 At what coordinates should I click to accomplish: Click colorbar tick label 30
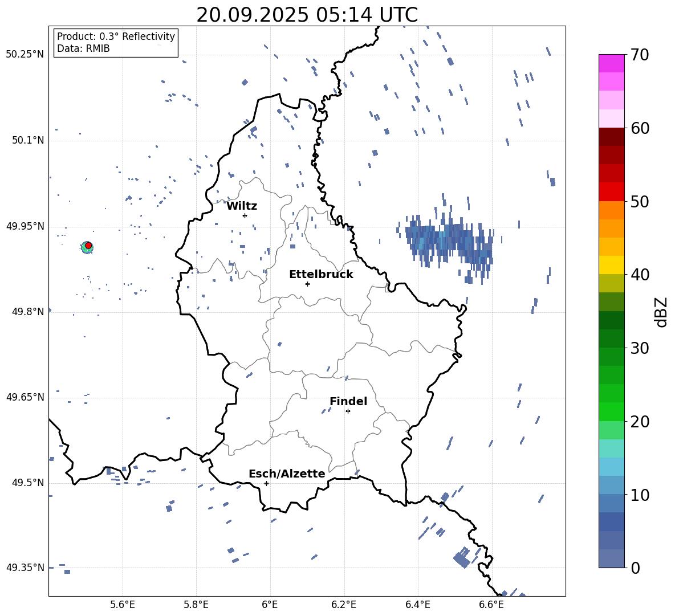[639, 348]
